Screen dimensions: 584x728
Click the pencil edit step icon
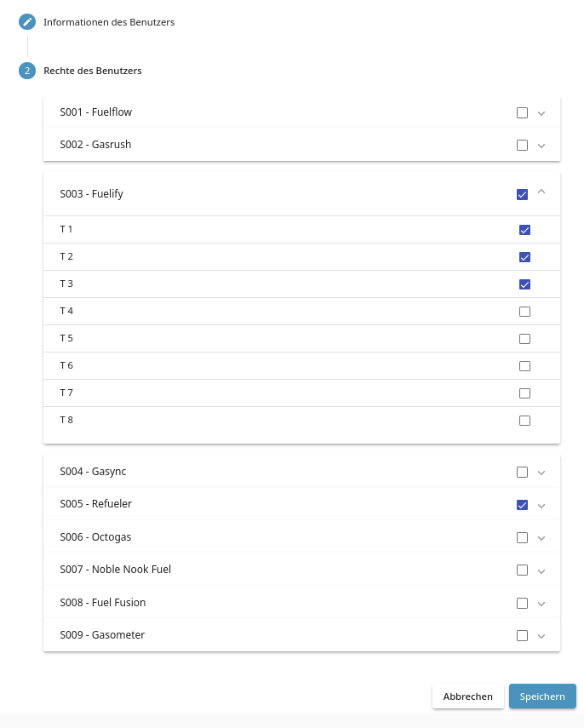27,22
